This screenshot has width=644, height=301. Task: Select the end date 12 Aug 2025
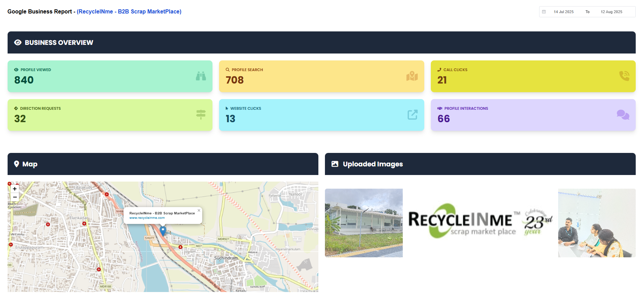tap(612, 12)
